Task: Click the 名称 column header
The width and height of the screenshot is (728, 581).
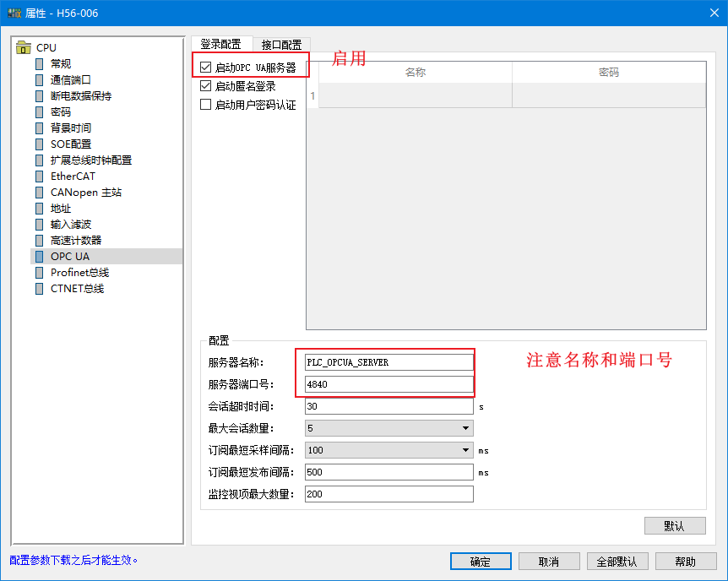Action: pyautogui.click(x=415, y=72)
